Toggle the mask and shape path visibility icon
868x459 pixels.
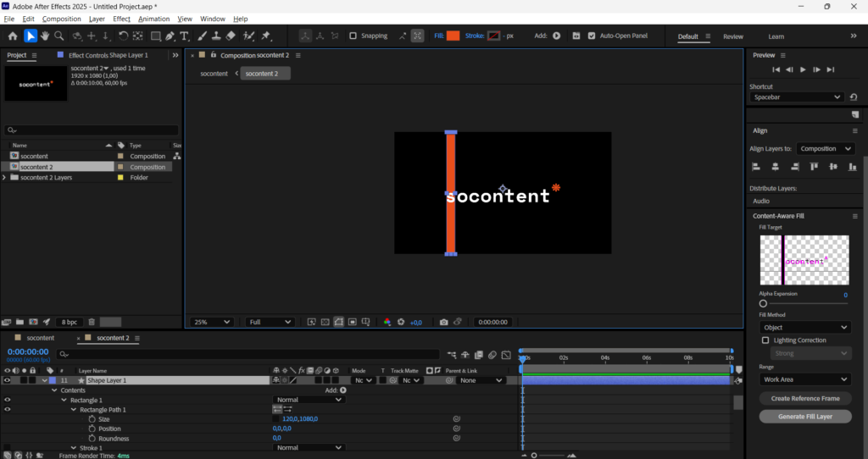tap(338, 322)
